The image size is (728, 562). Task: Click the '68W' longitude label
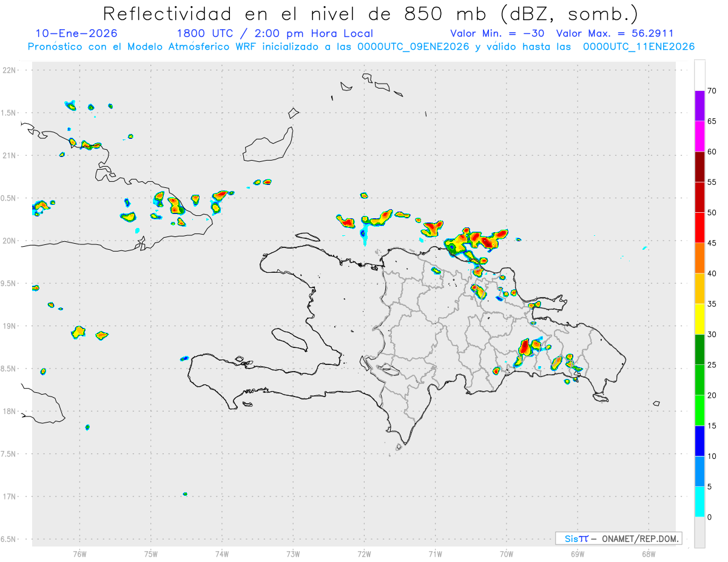click(x=648, y=554)
